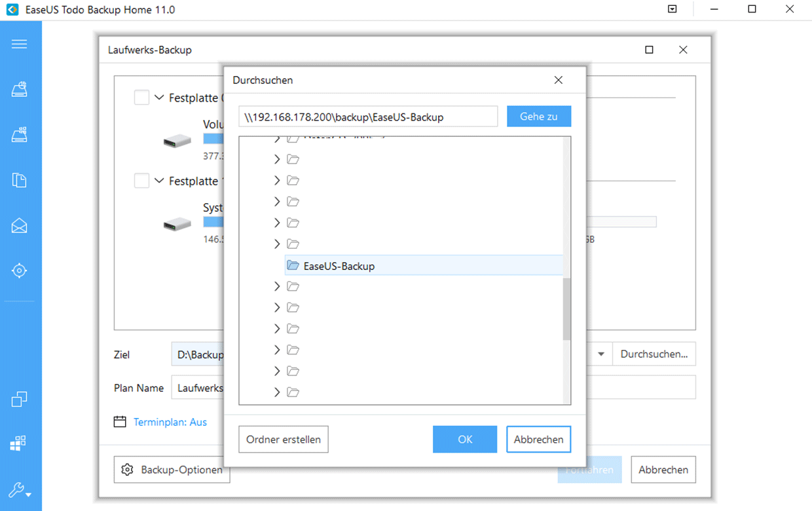Image resolution: width=812 pixels, height=511 pixels.
Task: Select Smart Backup target icon
Action: tap(20, 271)
